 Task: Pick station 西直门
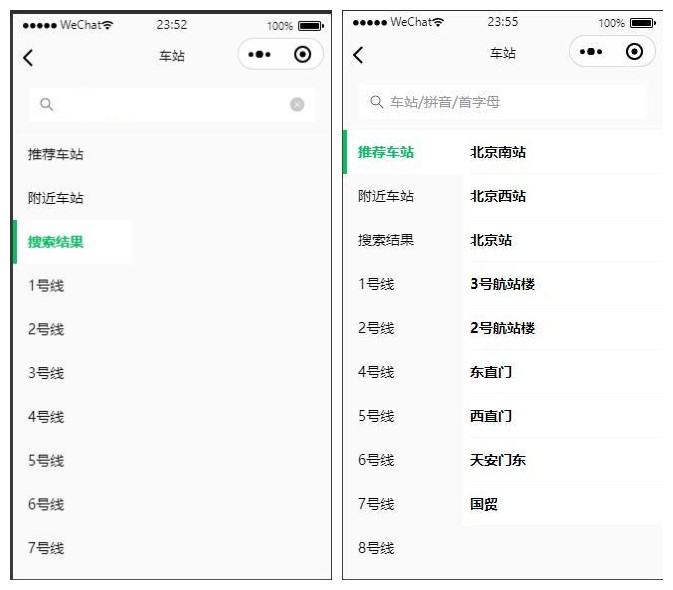pyautogui.click(x=563, y=416)
